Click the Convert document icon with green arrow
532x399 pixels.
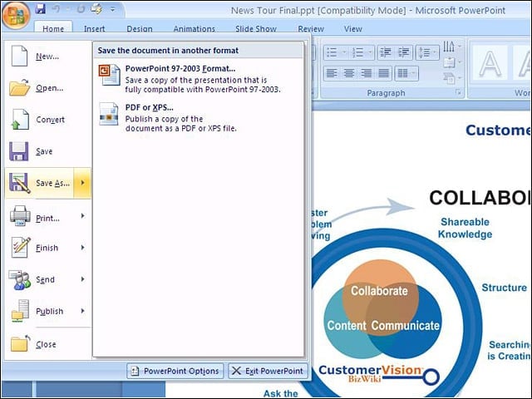(x=20, y=119)
